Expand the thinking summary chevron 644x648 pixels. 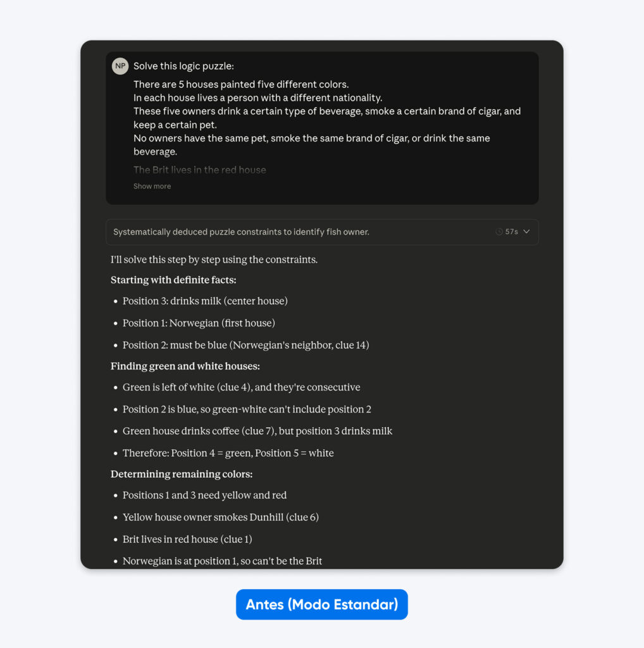[x=526, y=232]
